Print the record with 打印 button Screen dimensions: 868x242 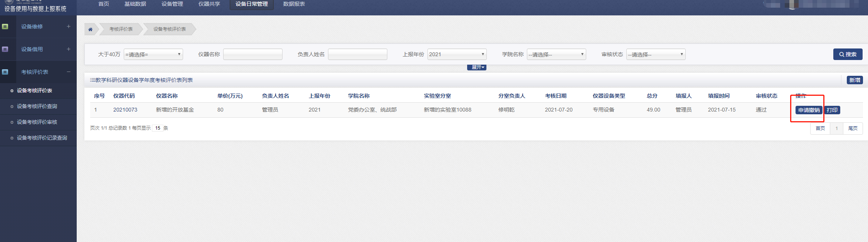point(832,110)
